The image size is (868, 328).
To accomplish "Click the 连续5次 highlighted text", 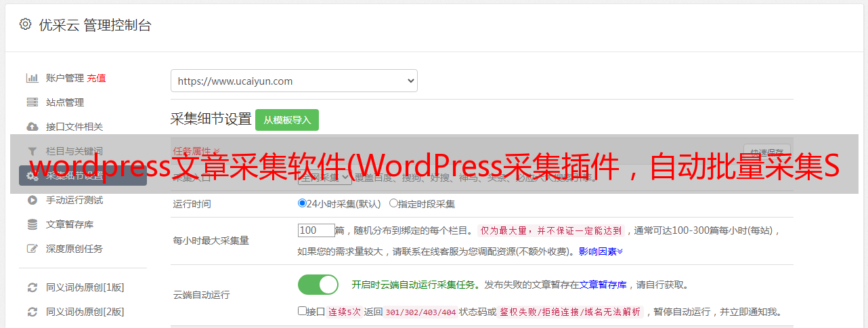I will [344, 312].
